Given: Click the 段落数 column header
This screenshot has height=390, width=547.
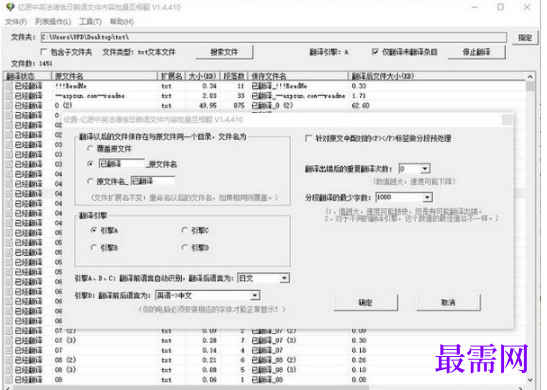Looking at the screenshot, I should [x=234, y=76].
